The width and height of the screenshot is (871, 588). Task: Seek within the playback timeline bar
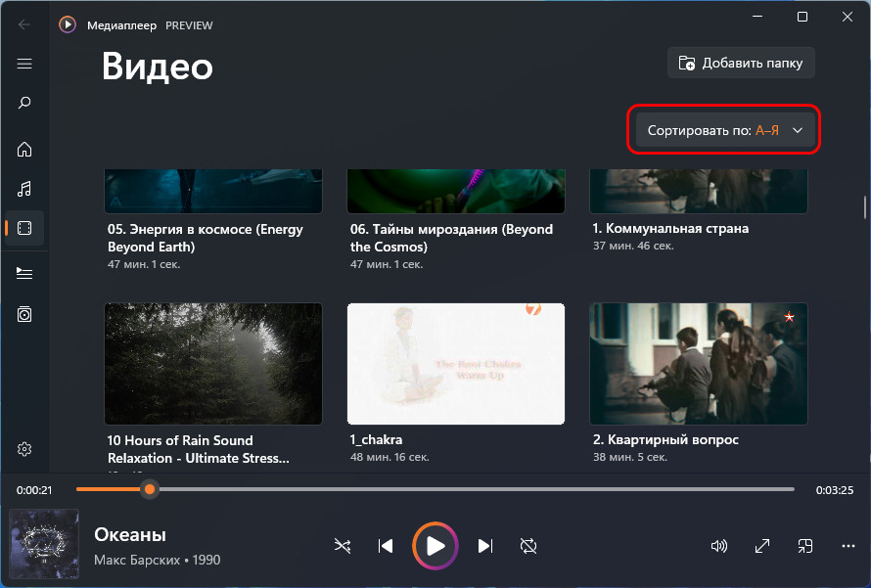pyautogui.click(x=435, y=489)
